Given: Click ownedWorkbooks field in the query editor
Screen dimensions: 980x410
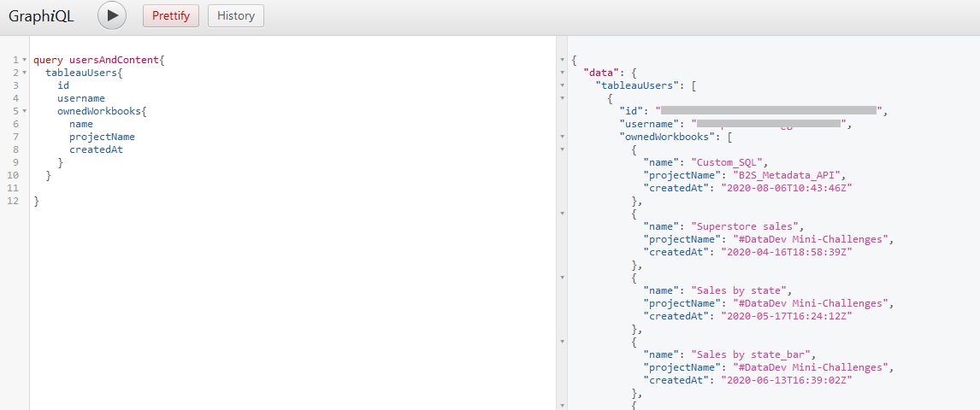Looking at the screenshot, I should coord(98,111).
